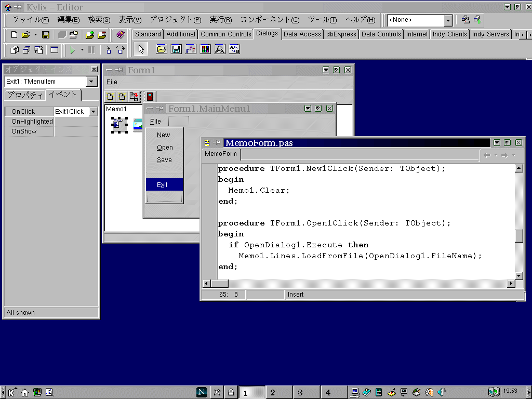Select the OnShow event row
Screen dimensions: 532x399
pyautogui.click(x=51, y=131)
